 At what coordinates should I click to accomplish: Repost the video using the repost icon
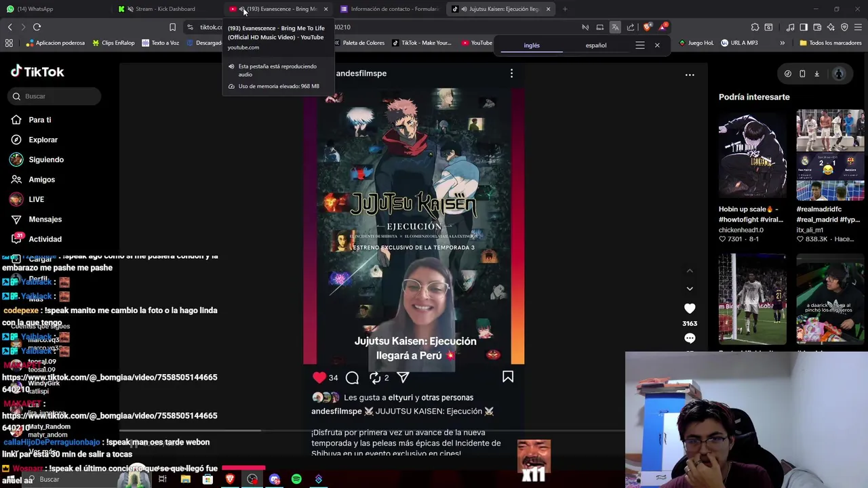[375, 378]
